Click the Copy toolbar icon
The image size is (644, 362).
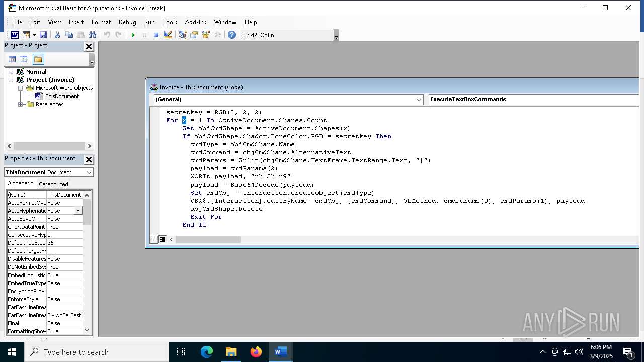click(69, 35)
